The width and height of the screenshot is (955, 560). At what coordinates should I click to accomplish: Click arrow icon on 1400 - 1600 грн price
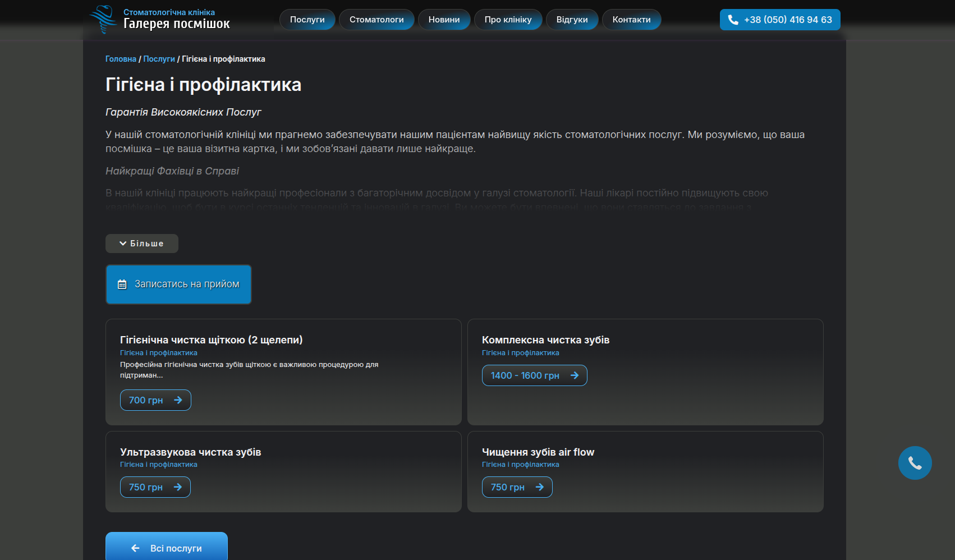575,375
